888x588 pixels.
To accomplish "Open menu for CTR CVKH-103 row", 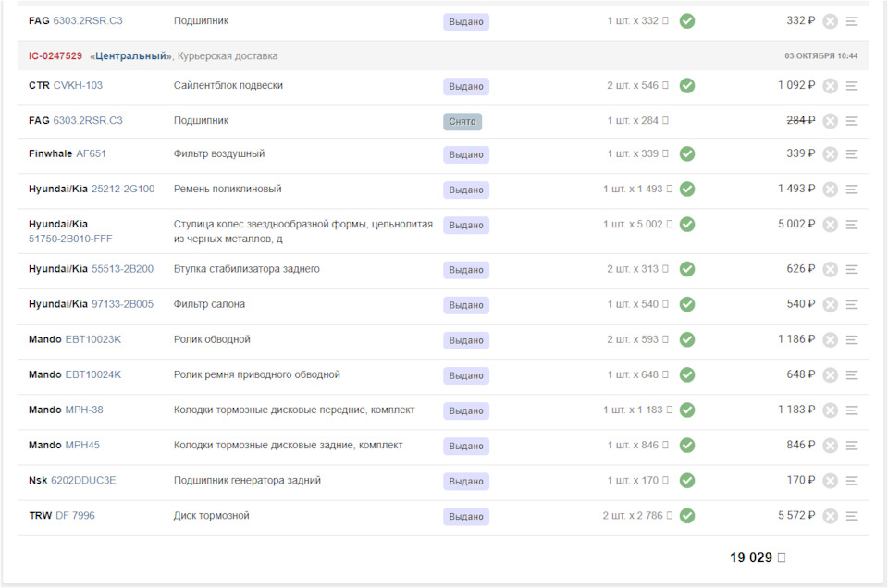I will pyautogui.click(x=852, y=86).
